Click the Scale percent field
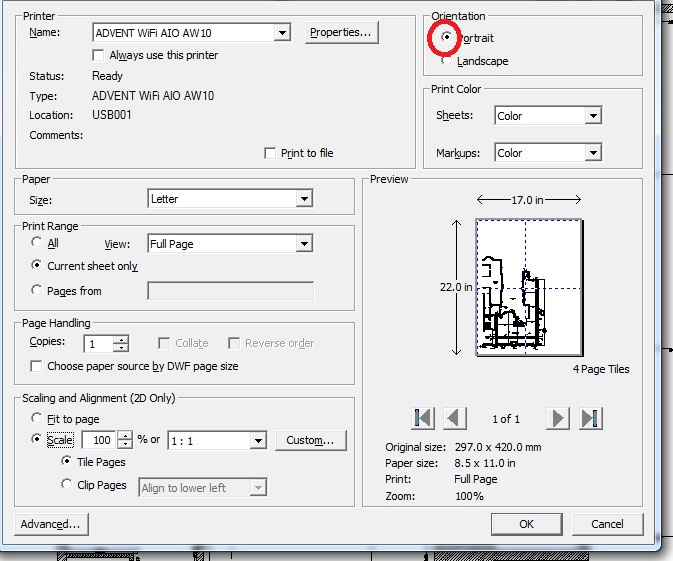Viewport: 673px width, 561px height. [100, 440]
